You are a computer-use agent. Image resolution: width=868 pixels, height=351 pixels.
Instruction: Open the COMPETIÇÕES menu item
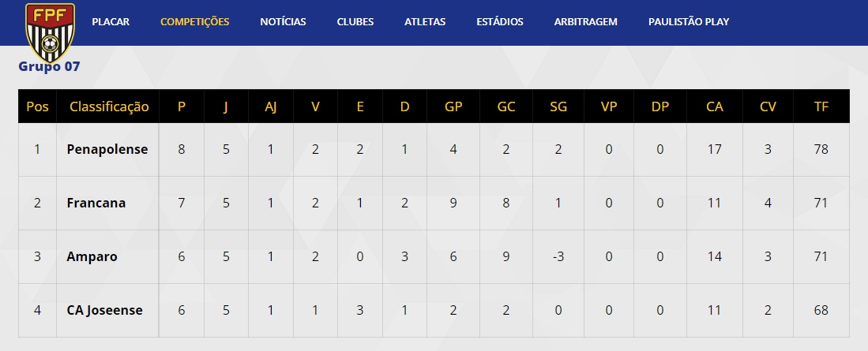click(195, 22)
